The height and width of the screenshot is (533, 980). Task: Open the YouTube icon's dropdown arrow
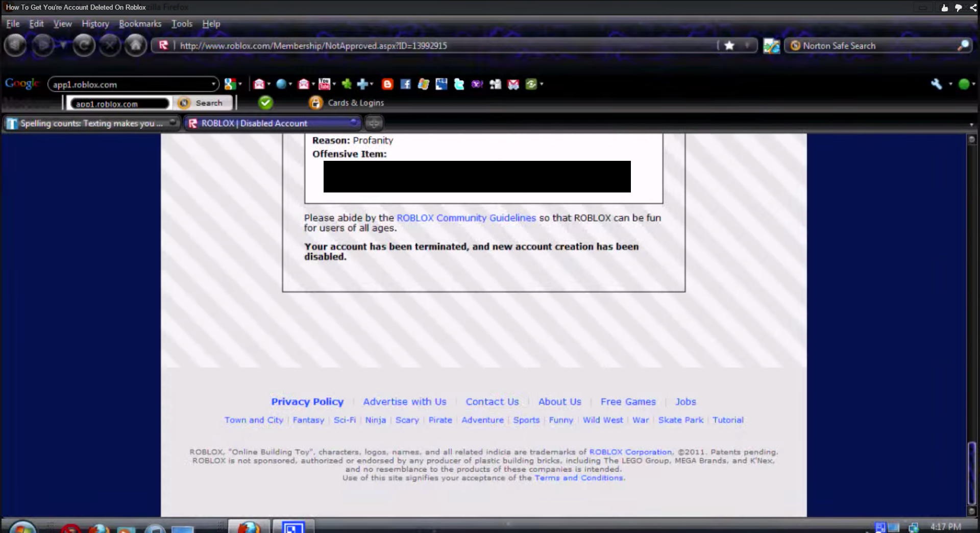(x=334, y=84)
